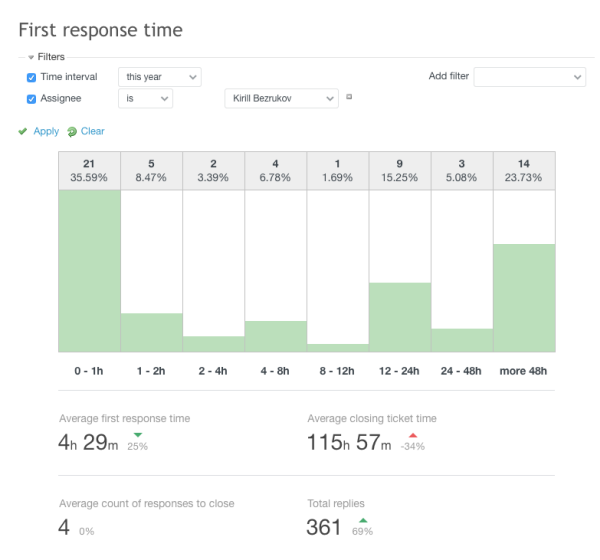Click the 24 - 48h green bar
The height and width of the screenshot is (560, 600).
tap(462, 340)
